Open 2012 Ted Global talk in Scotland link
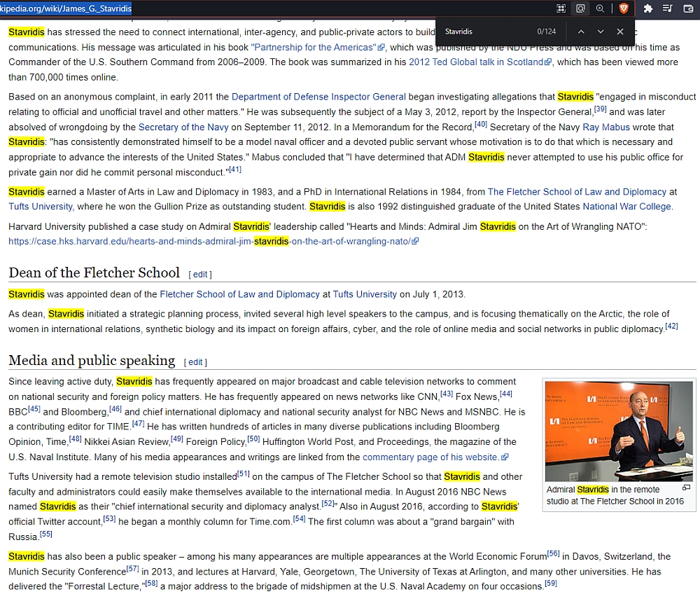 480,62
